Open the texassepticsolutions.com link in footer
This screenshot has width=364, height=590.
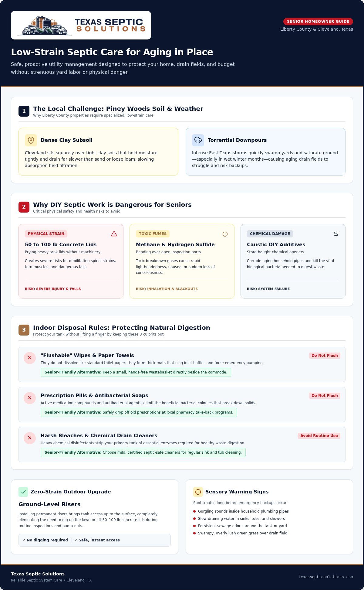click(326, 577)
